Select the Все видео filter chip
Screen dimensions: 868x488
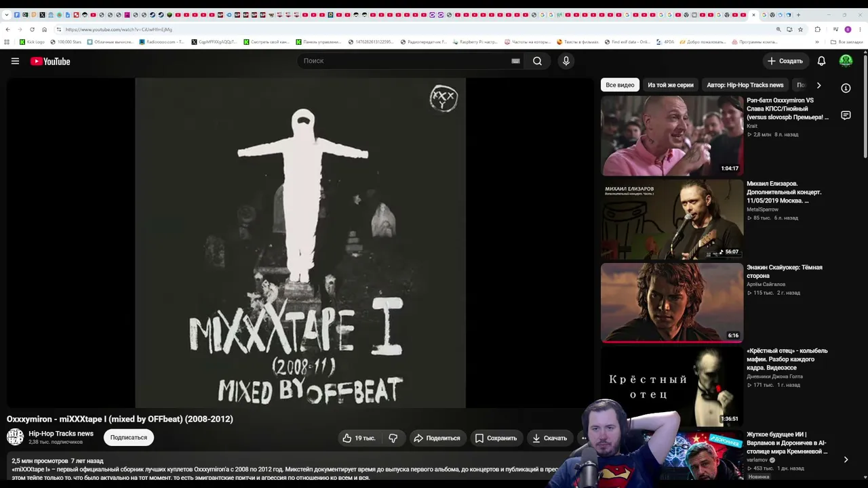click(620, 85)
